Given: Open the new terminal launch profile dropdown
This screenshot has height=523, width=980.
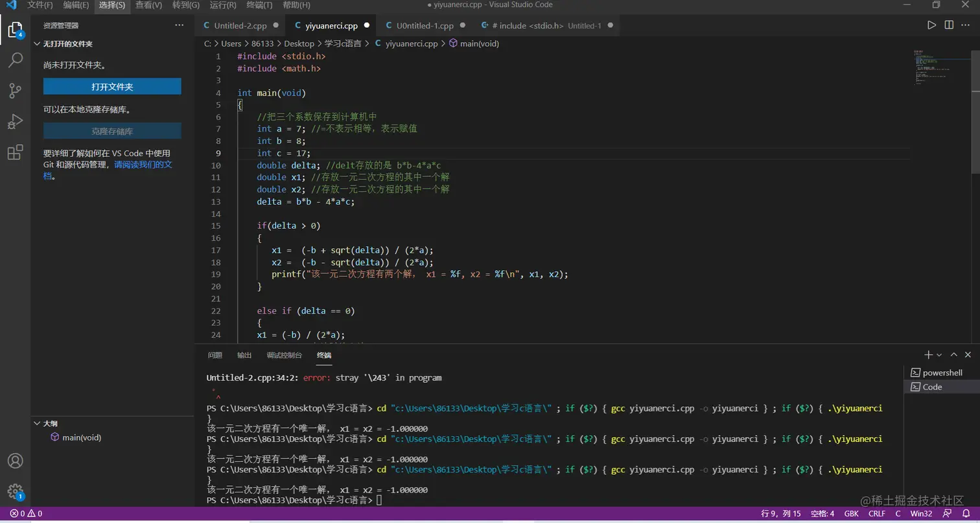Looking at the screenshot, I should (939, 355).
